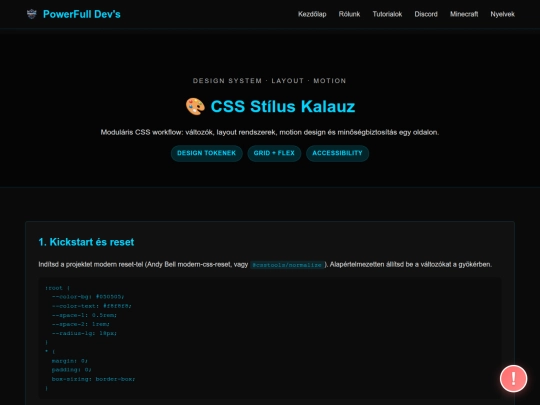Click the ACCESSIBILITY pill button
This screenshot has width=540, height=405.
tap(338, 153)
